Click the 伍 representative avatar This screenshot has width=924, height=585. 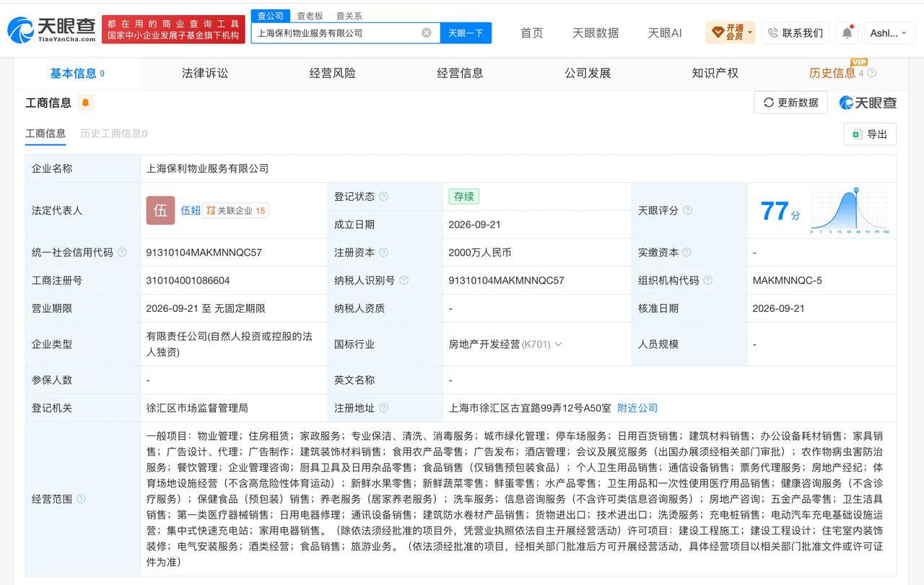160,210
